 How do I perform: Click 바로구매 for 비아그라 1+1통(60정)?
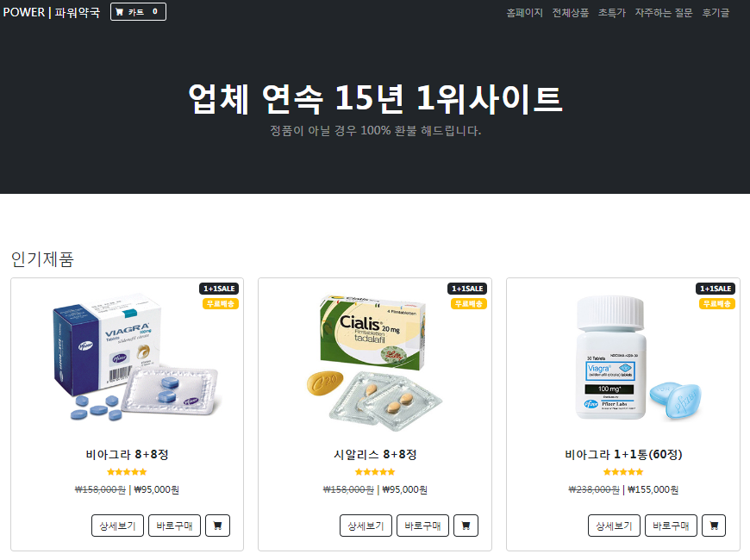[671, 526]
